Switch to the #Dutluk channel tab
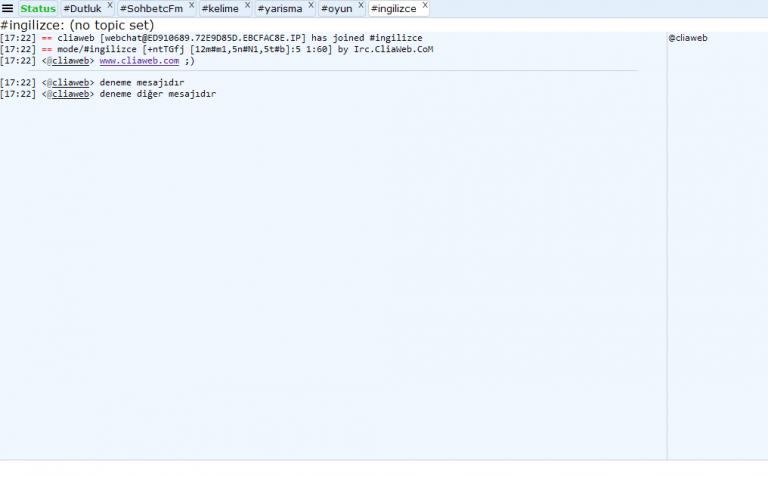This screenshot has height=477, width=768. coord(83,8)
